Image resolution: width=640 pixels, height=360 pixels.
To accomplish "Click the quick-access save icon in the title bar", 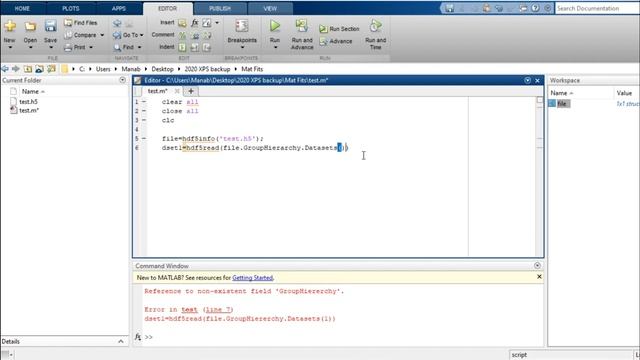I will pyautogui.click(x=449, y=8).
